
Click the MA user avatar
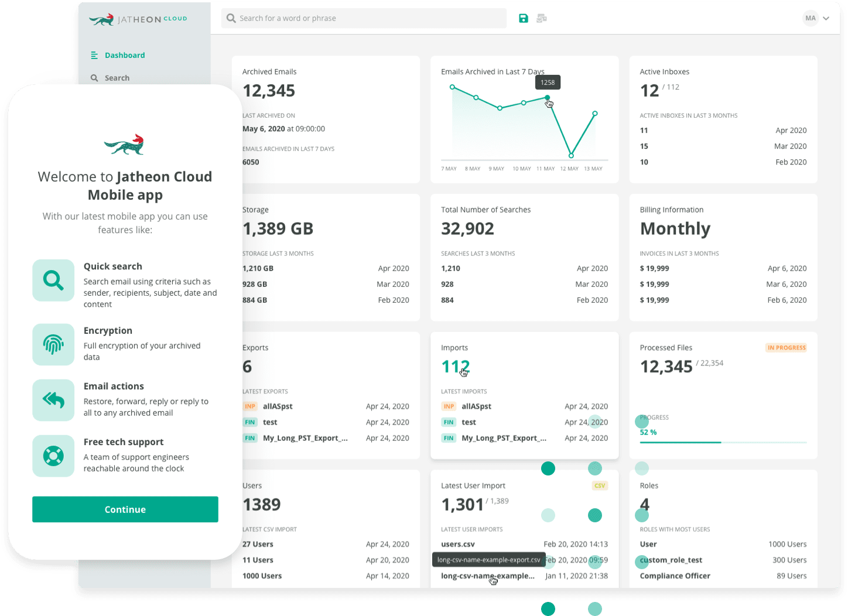pyautogui.click(x=811, y=18)
